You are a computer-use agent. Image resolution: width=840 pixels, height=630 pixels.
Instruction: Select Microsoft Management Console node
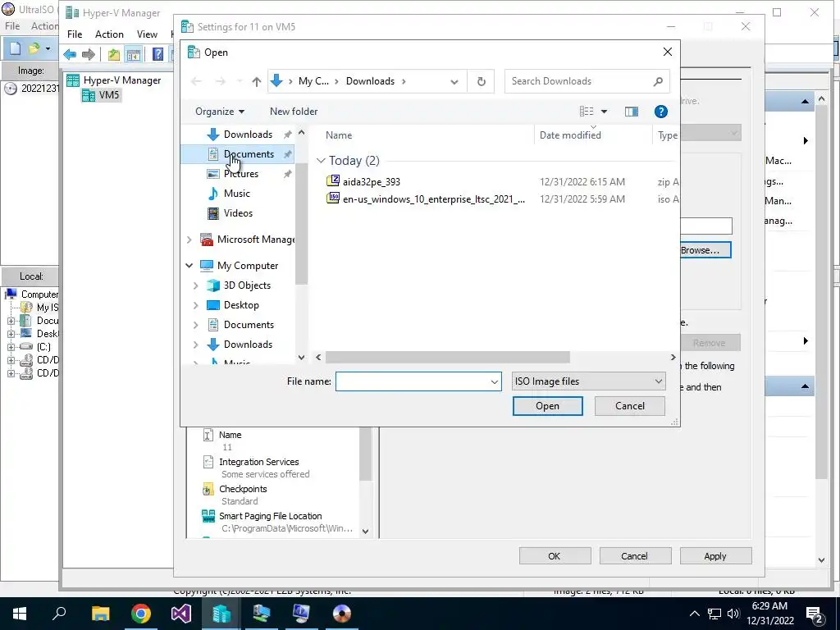(256, 240)
